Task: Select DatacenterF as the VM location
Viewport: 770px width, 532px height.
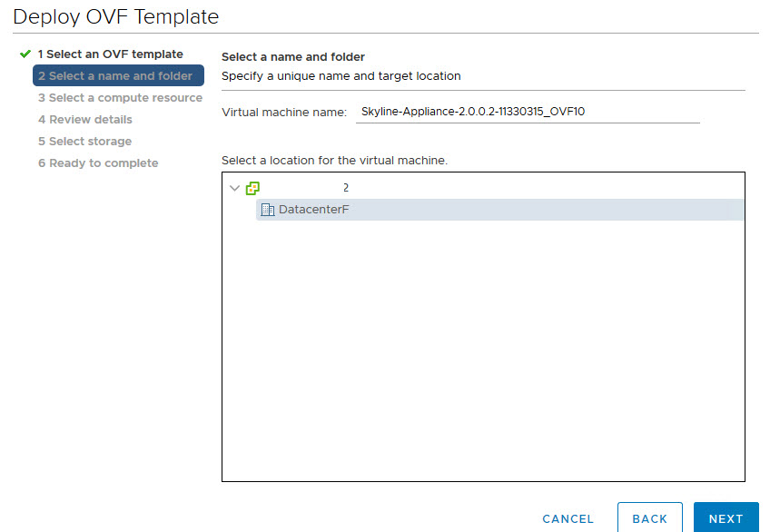Action: tap(313, 210)
